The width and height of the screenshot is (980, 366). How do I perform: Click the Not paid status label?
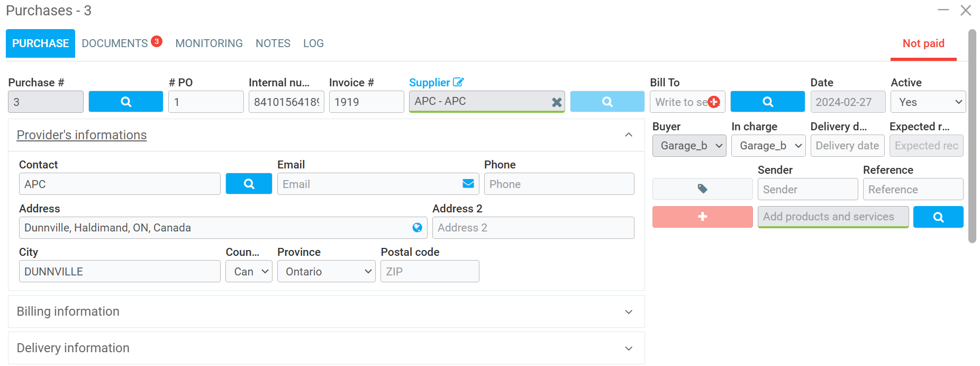923,43
